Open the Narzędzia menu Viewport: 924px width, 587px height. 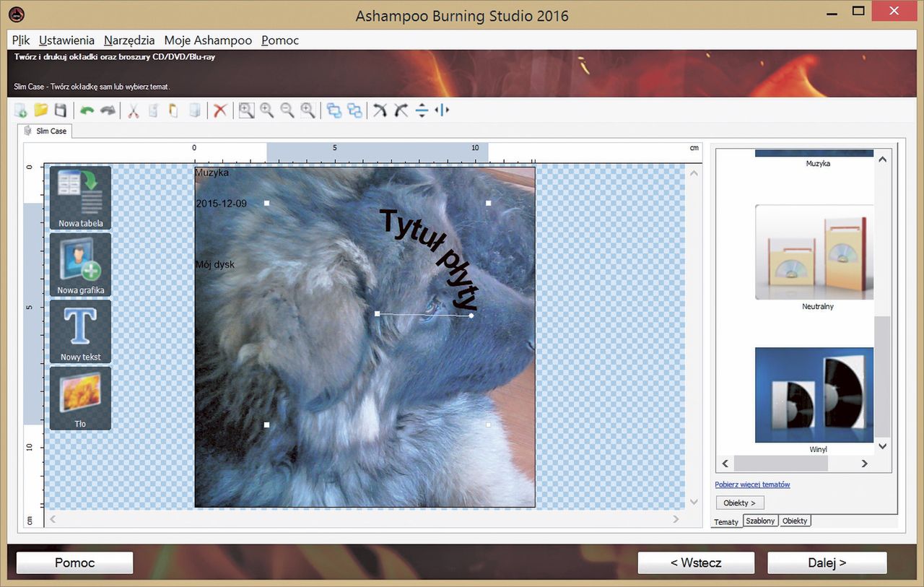129,40
